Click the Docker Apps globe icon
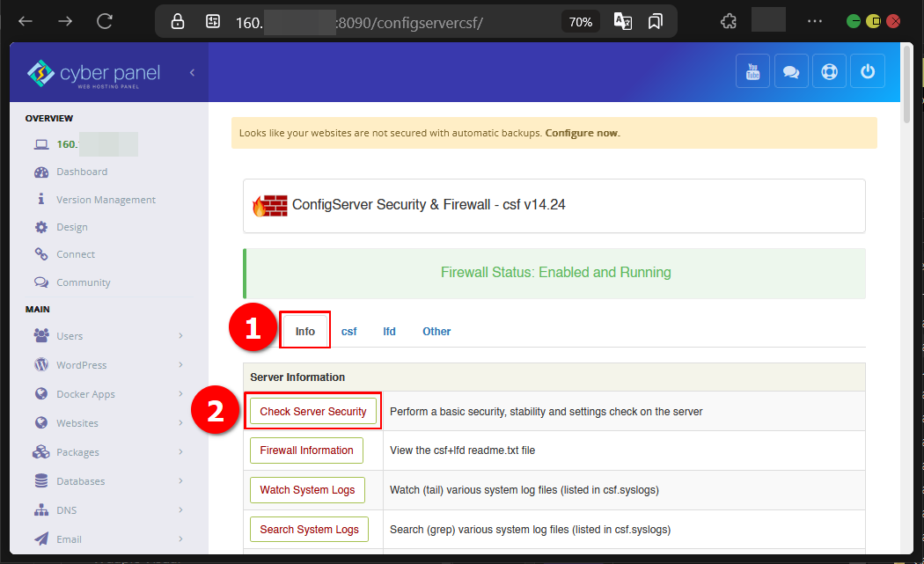 tap(41, 393)
